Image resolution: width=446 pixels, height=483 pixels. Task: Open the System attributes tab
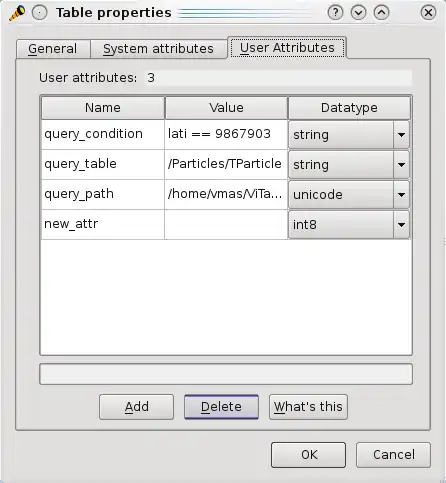tap(158, 49)
